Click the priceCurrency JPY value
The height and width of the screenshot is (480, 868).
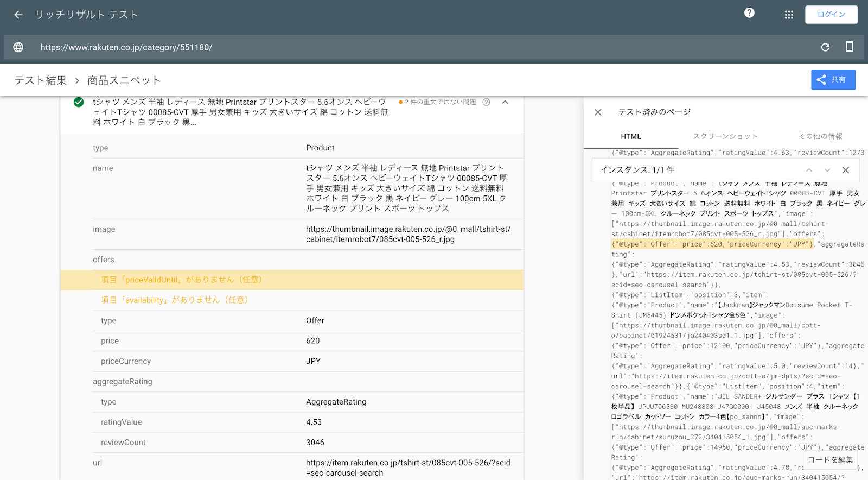pyautogui.click(x=314, y=361)
